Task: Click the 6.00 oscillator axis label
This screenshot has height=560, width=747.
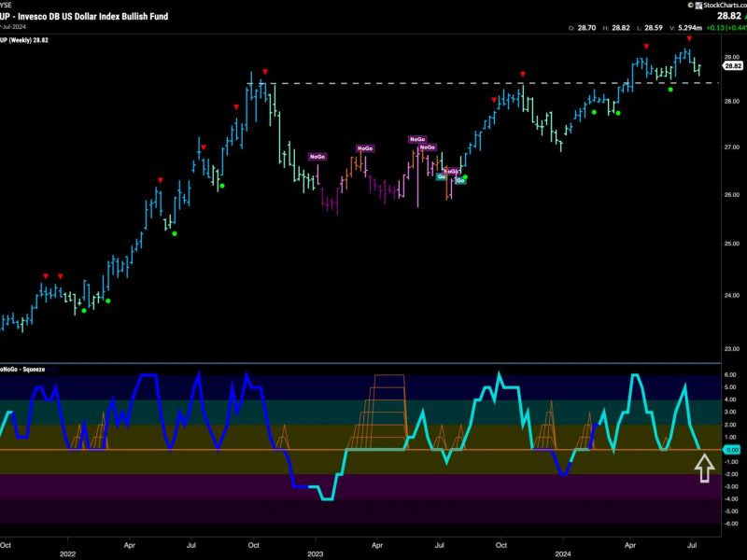Action: tap(730, 375)
